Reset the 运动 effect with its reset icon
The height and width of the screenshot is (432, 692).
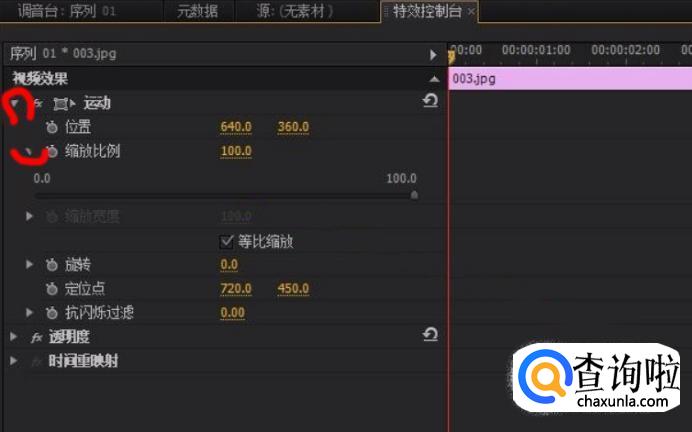[430, 101]
